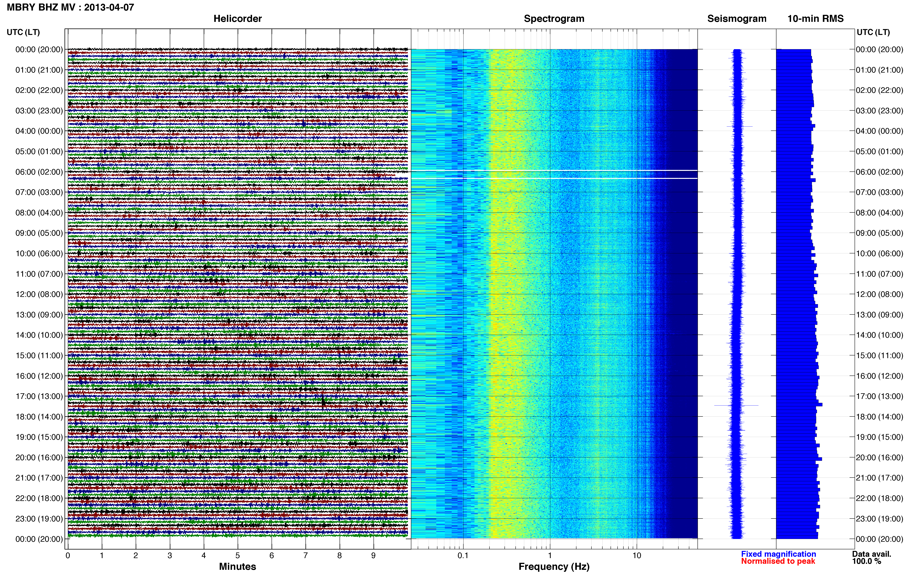Click right-side time label 23:00 (19:00)
This screenshot has height=578, width=924.
(879, 519)
